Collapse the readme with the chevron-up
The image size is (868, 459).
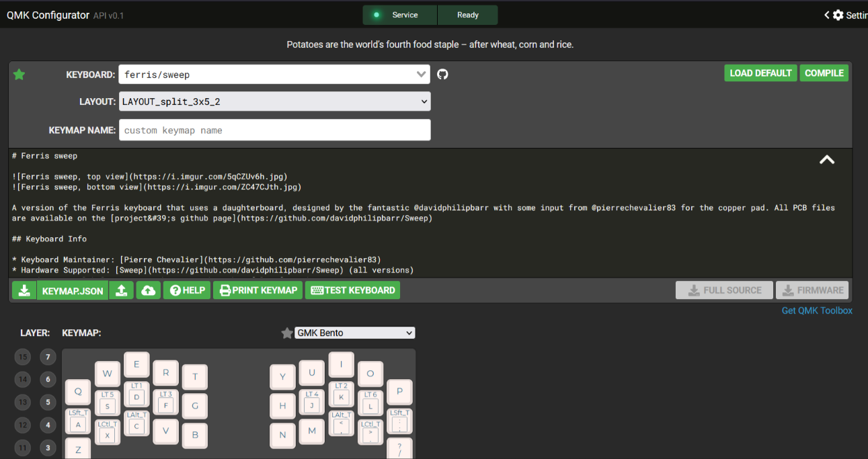pos(827,160)
